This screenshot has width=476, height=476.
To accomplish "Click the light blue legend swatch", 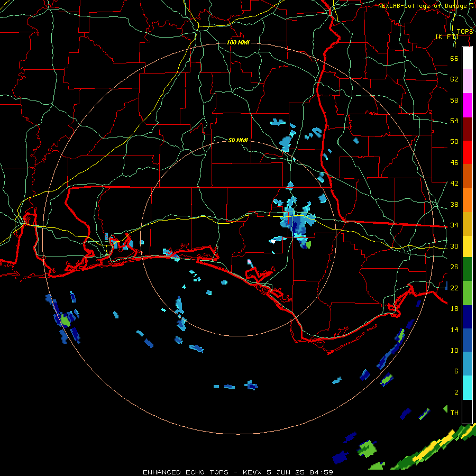I will click(x=467, y=364).
